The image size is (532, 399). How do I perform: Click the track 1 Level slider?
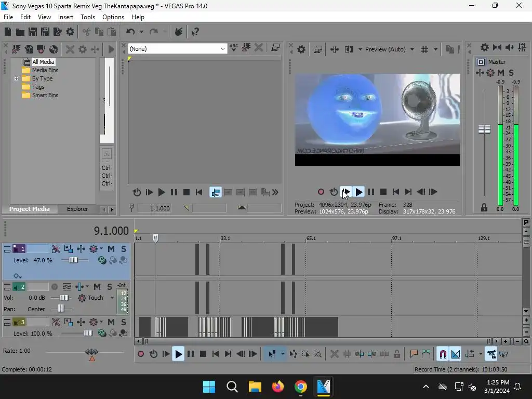(x=75, y=260)
